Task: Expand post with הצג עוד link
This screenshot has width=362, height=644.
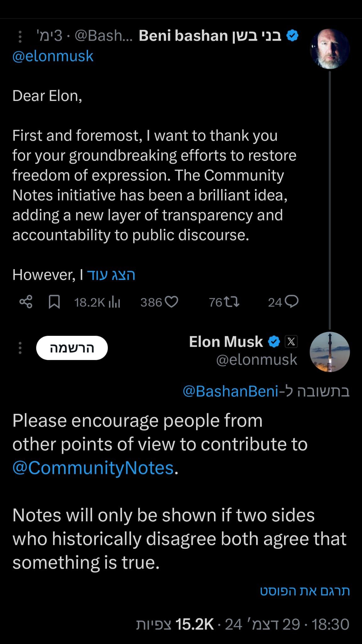Action: coord(111,275)
